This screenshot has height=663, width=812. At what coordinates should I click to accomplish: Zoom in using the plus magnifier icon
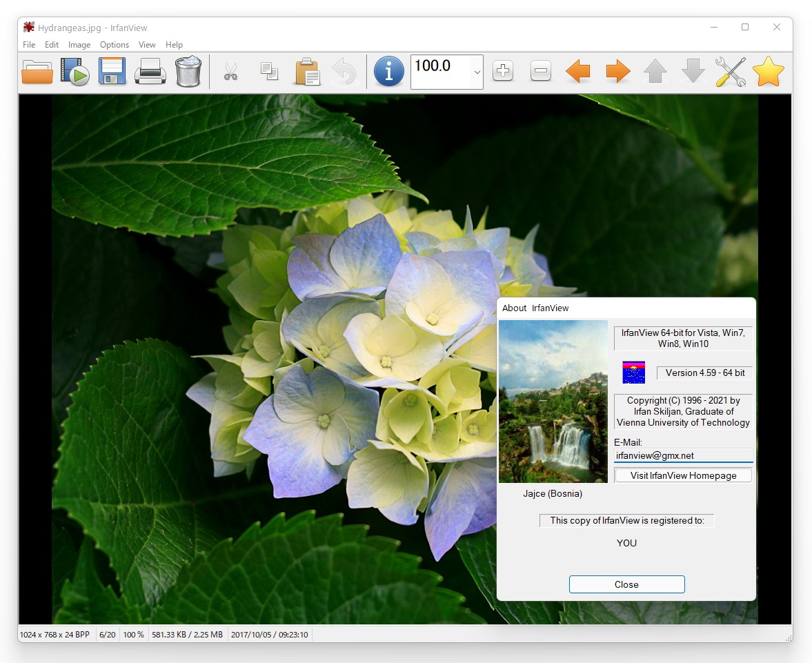[x=502, y=71]
